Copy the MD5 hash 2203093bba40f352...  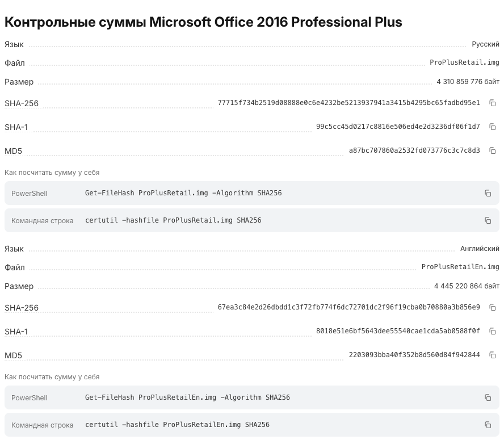coord(493,355)
